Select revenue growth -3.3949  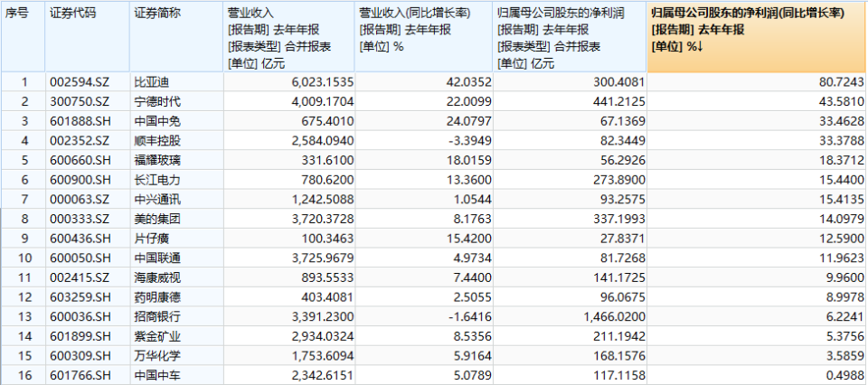[x=470, y=141]
